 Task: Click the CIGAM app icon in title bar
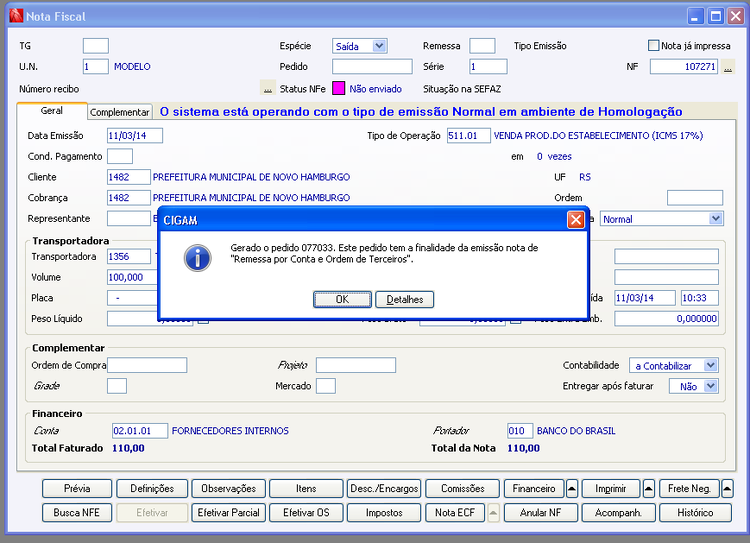(x=16, y=16)
